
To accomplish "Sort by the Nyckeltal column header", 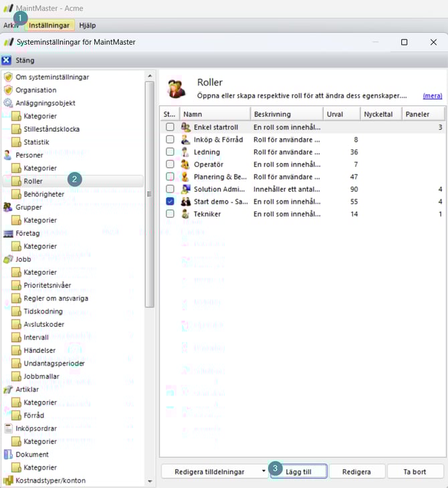I will coord(381,114).
